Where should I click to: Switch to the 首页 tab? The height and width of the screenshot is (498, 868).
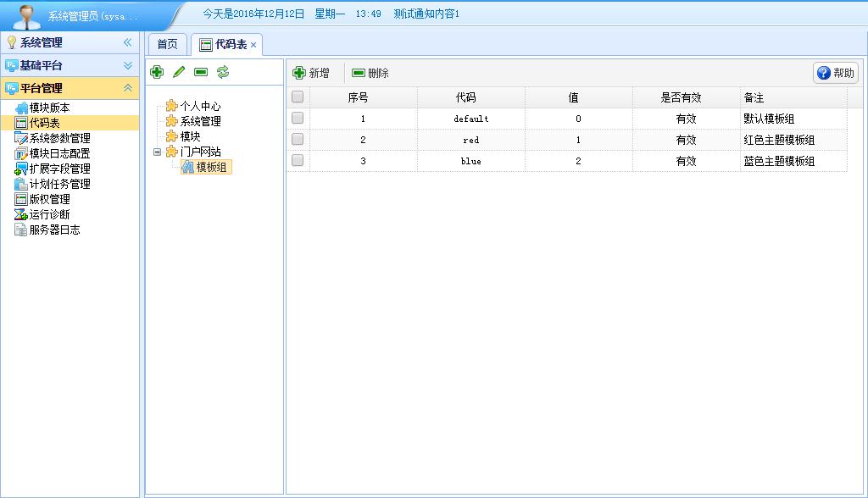tap(167, 45)
